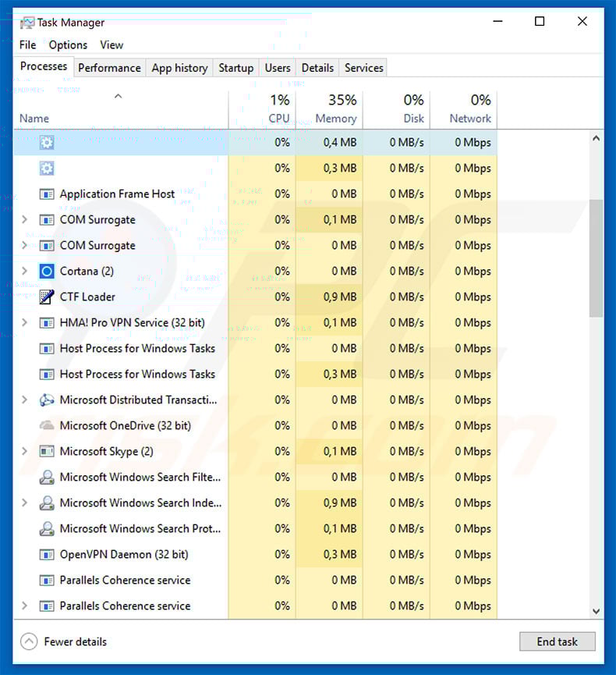Click the Cortana circle icon
616x675 pixels.
(47, 272)
